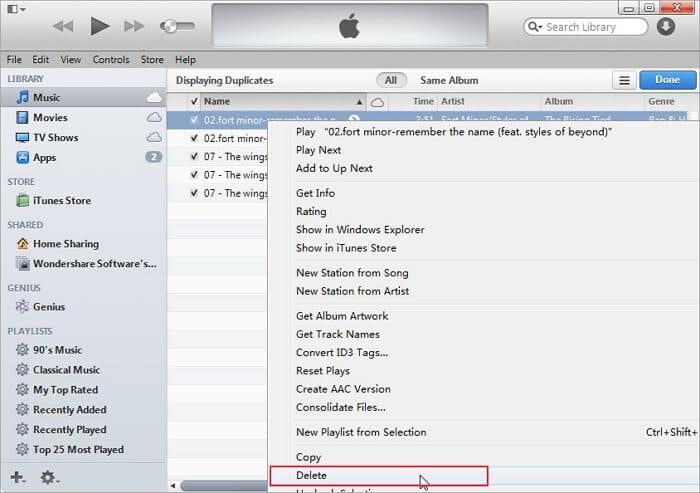The image size is (700, 493).
Task: Uncheck the third 07 - The wings track
Action: pyautogui.click(x=194, y=193)
